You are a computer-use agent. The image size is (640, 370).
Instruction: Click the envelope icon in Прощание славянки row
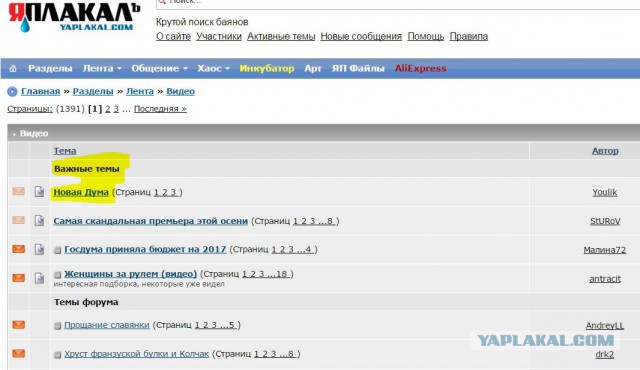[18, 325]
